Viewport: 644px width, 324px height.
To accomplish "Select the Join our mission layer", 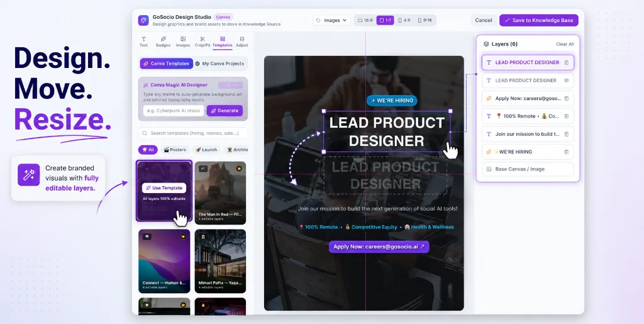I will coord(528,134).
